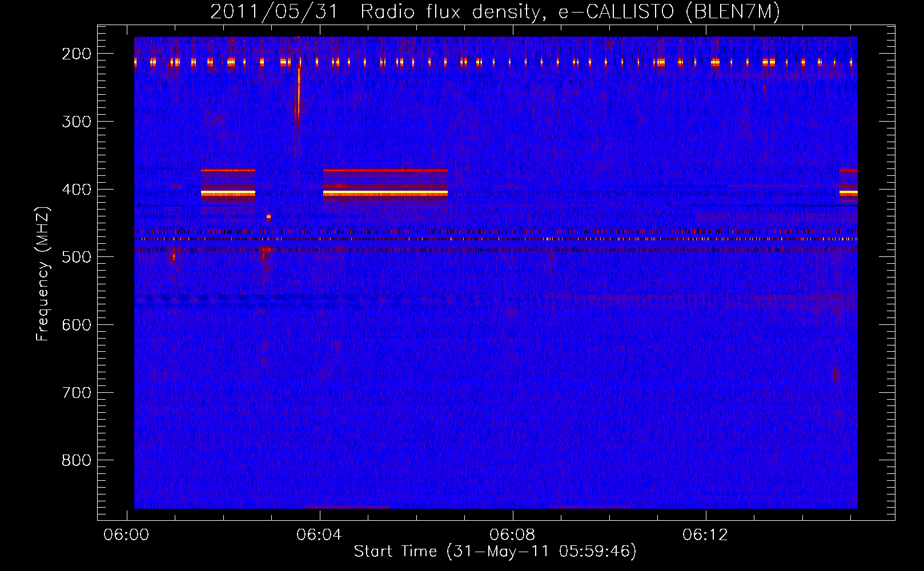The width and height of the screenshot is (924, 571).
Task: Click the 06:04 time tick label
Action: click(x=319, y=535)
